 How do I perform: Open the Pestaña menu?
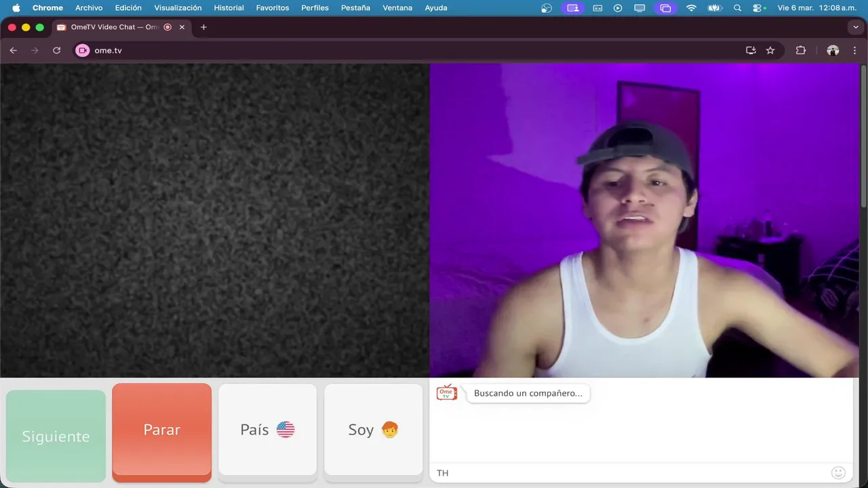click(355, 8)
